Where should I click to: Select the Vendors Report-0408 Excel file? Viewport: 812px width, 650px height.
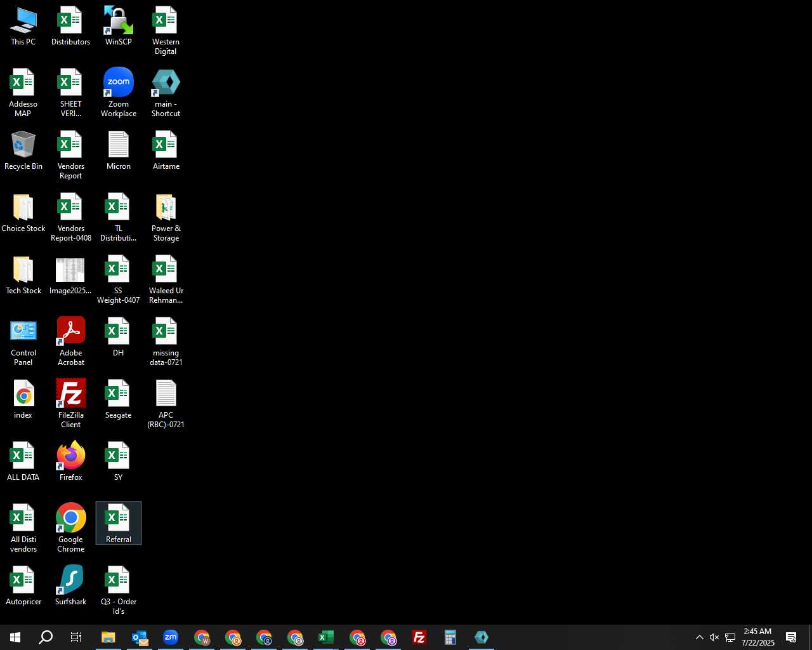click(70, 218)
